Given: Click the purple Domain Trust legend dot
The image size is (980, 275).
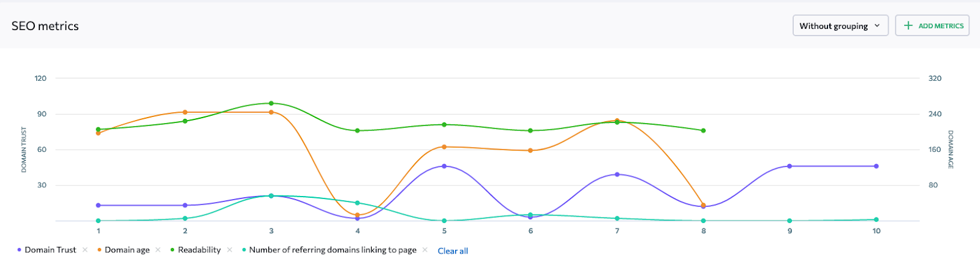Looking at the screenshot, I should point(20,250).
